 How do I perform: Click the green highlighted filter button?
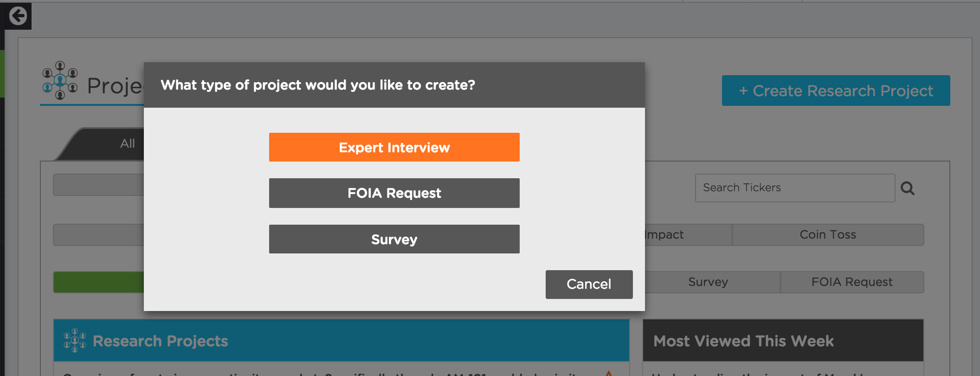coord(98,282)
